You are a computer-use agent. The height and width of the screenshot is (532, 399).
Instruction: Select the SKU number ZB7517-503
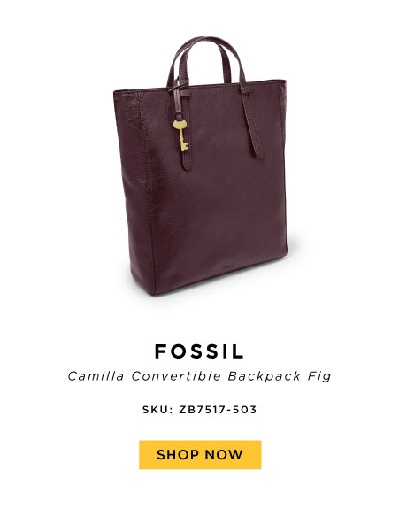click(x=218, y=410)
